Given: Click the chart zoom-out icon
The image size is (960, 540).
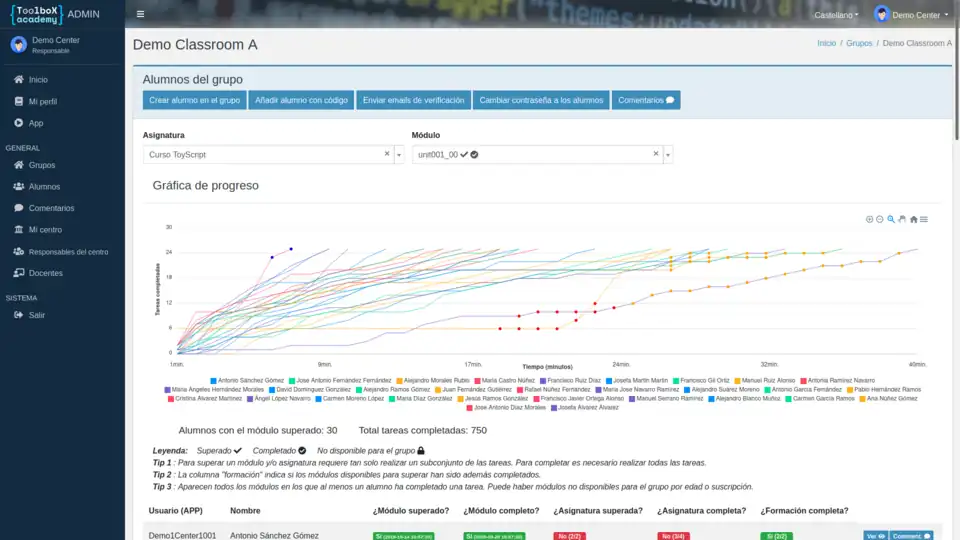Looking at the screenshot, I should coord(880,219).
